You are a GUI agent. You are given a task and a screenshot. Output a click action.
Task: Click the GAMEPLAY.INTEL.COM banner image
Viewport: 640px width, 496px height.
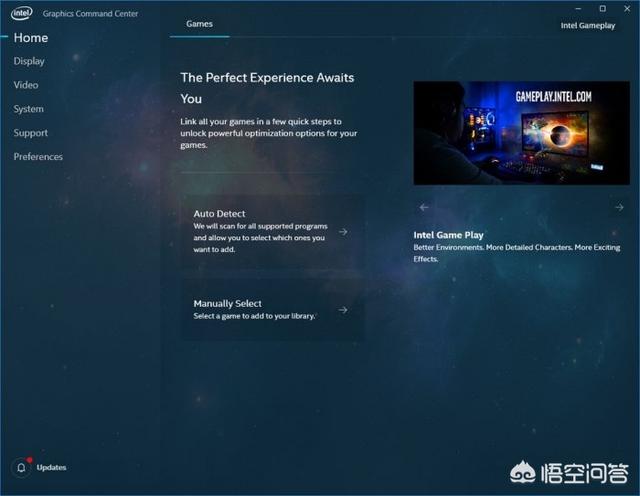tap(522, 133)
